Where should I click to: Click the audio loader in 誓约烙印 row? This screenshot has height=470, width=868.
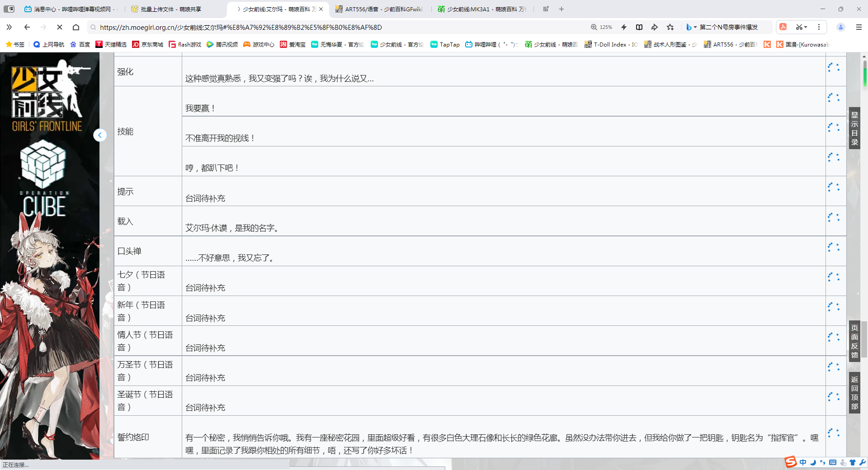tap(834, 433)
